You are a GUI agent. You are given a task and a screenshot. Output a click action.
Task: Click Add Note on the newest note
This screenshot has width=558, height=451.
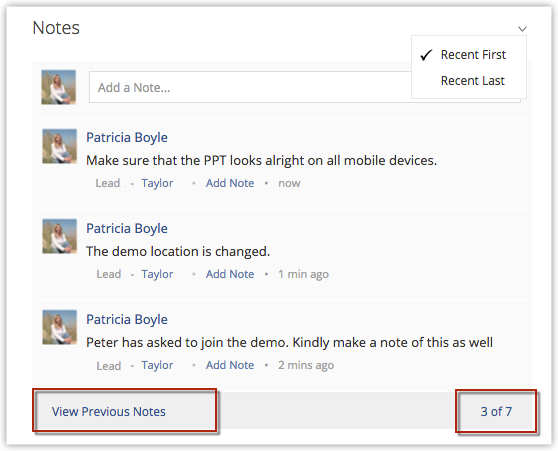(230, 183)
